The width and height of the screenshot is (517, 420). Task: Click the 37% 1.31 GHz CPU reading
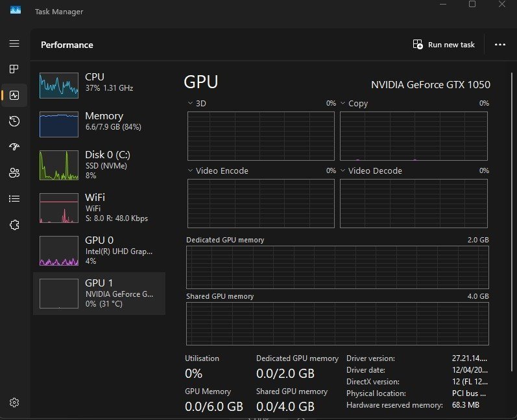109,88
